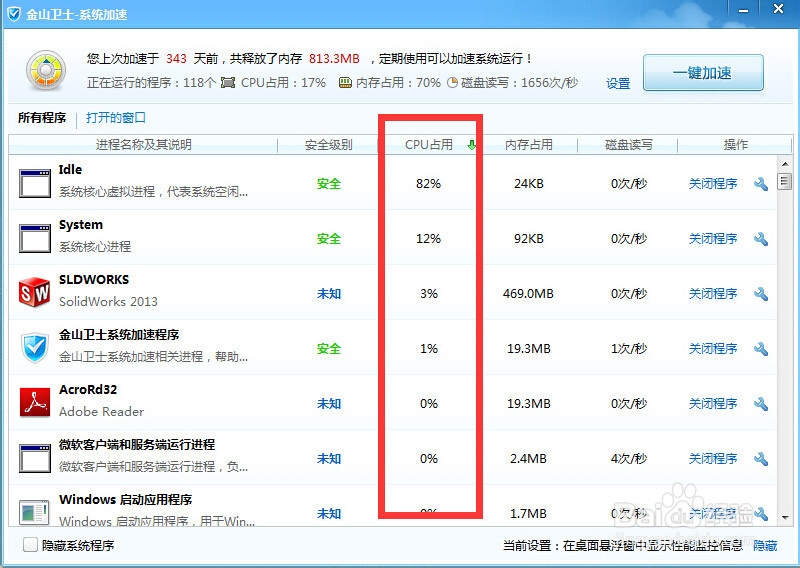Click the 12% CPU value
The width and height of the screenshot is (800, 568).
429,239
